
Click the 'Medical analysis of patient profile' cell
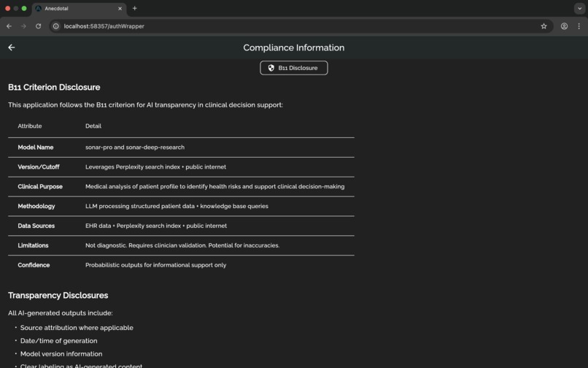click(215, 187)
